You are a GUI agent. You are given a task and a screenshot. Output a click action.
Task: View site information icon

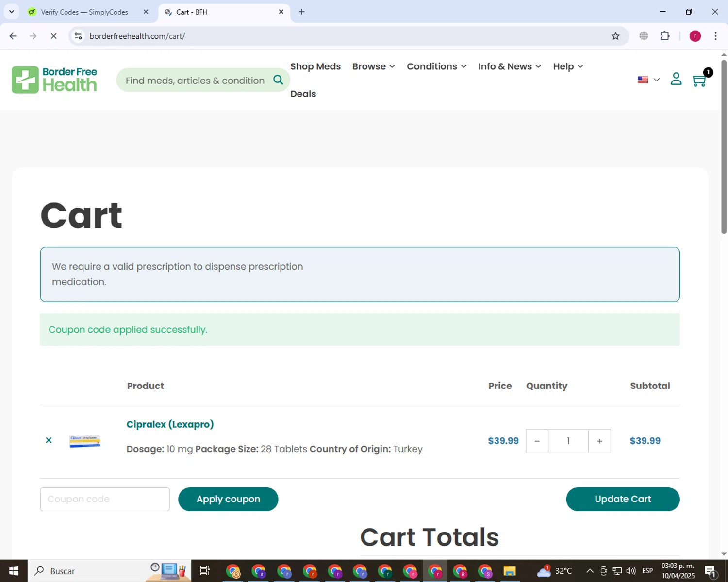tap(78, 36)
